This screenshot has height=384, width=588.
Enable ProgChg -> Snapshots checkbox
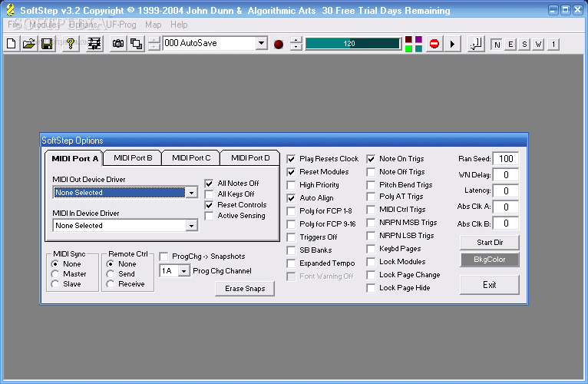164,257
